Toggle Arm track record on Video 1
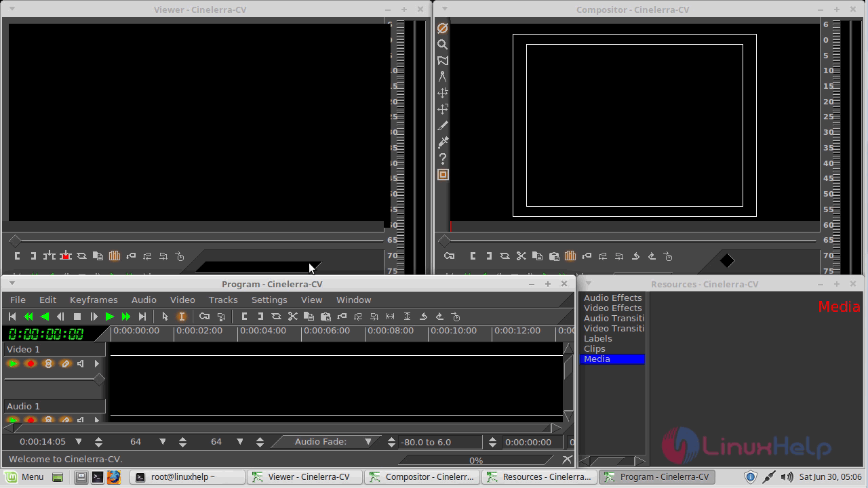 tap(31, 364)
